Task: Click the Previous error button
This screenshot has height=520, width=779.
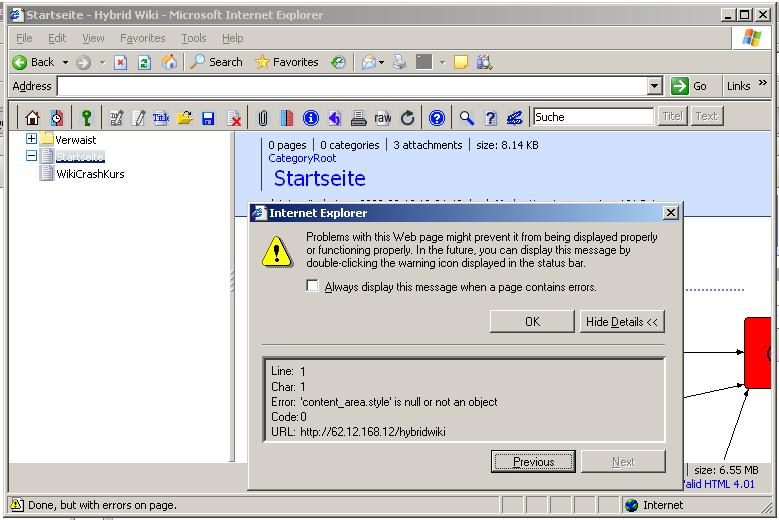Action: point(533,462)
